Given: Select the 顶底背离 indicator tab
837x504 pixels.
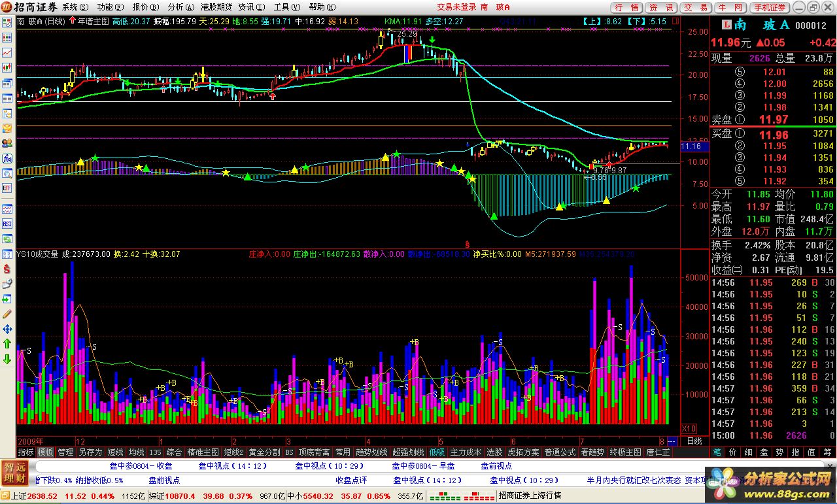Looking at the screenshot, I should [x=314, y=452].
